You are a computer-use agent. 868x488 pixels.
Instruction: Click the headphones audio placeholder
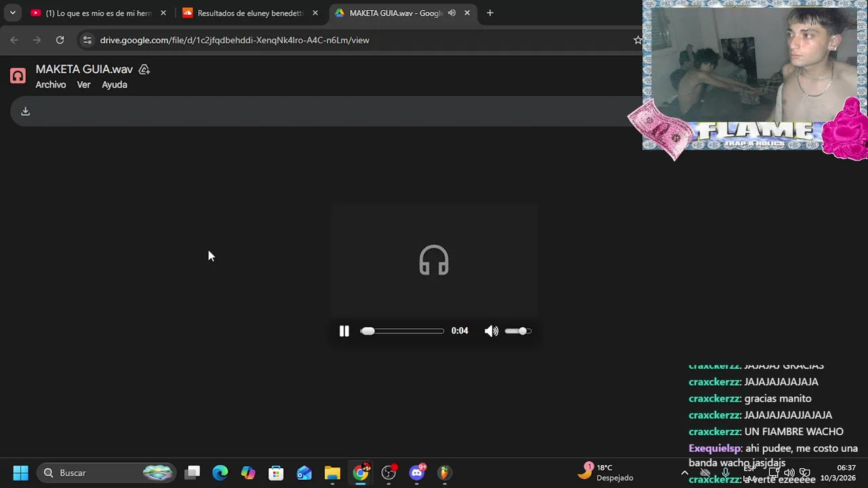[x=434, y=261]
